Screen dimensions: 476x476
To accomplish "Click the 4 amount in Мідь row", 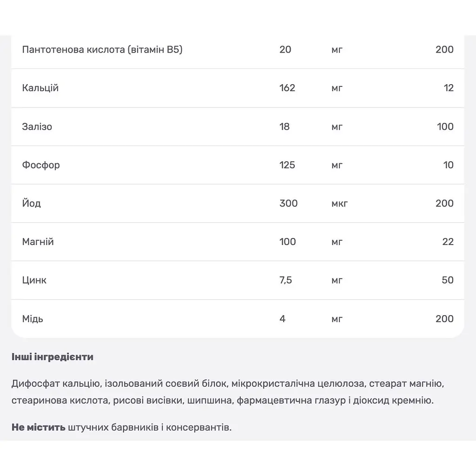I will [282, 318].
